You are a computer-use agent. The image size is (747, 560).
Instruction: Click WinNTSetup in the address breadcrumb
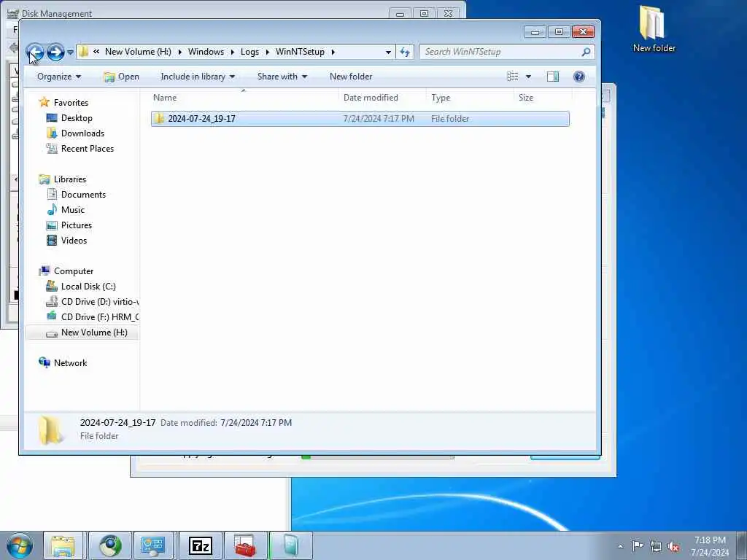[300, 52]
